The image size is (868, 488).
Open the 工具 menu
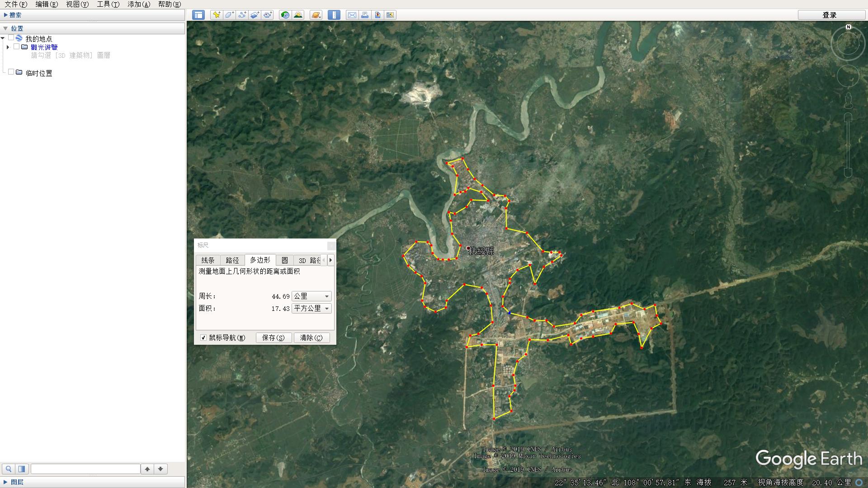(108, 4)
